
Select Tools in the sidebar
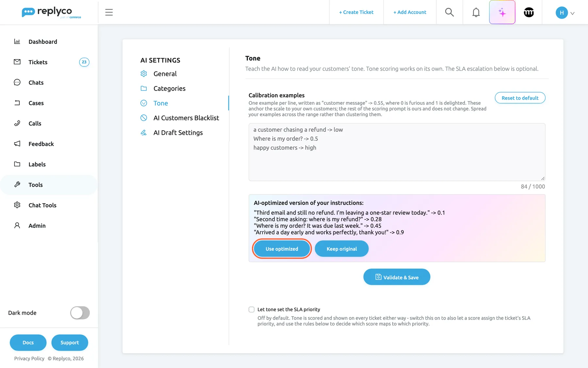49,185
